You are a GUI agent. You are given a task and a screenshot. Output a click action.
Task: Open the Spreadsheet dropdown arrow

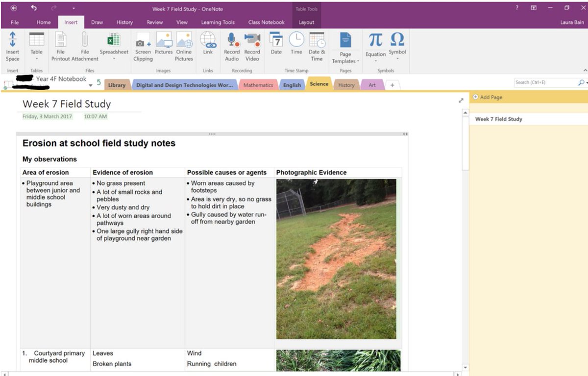click(x=114, y=59)
